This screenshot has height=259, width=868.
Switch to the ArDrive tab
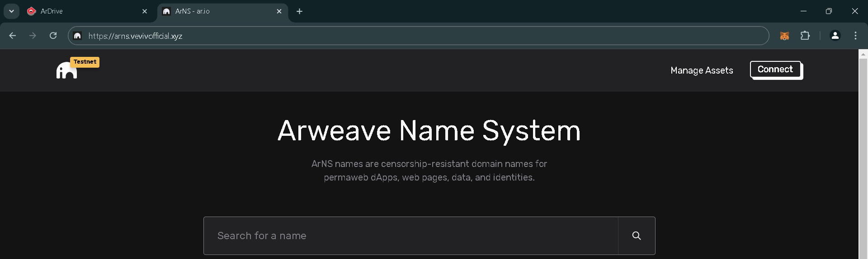81,11
